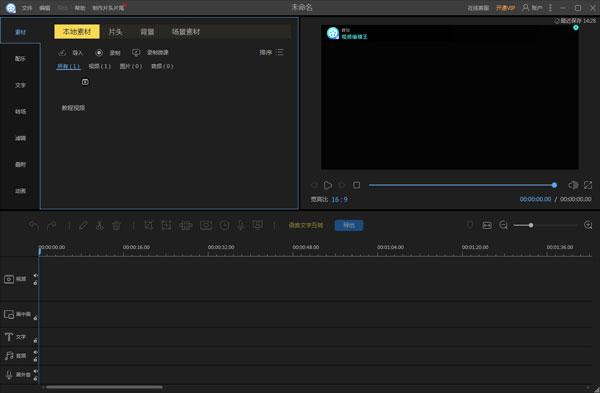
Task: Open fullscreen preview icon
Action: tap(588, 185)
